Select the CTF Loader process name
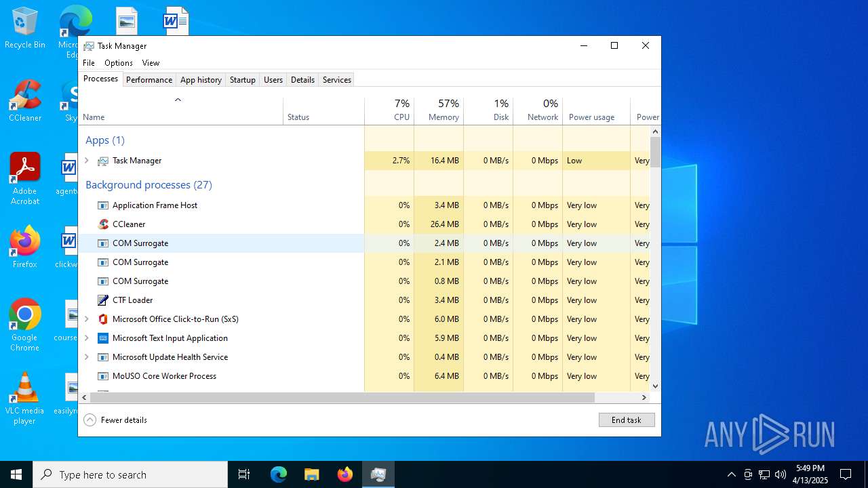Image resolution: width=868 pixels, height=488 pixels. point(133,300)
